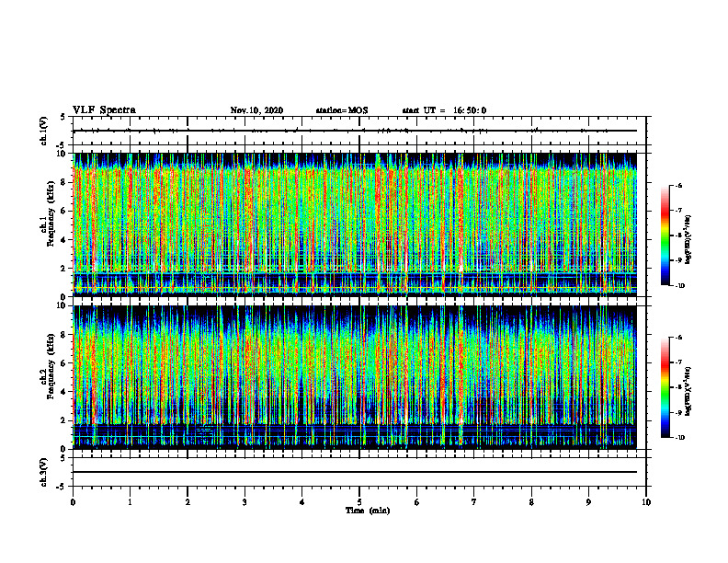Click inside the ch.1 spectrogram panel
This screenshot has height=563, width=728.
point(355,224)
